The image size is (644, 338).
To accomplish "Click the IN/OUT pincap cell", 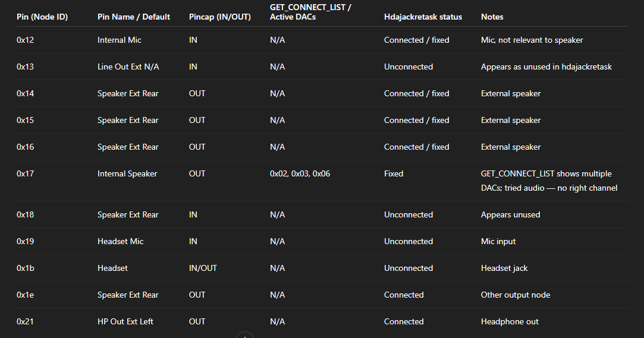I will coord(203,268).
